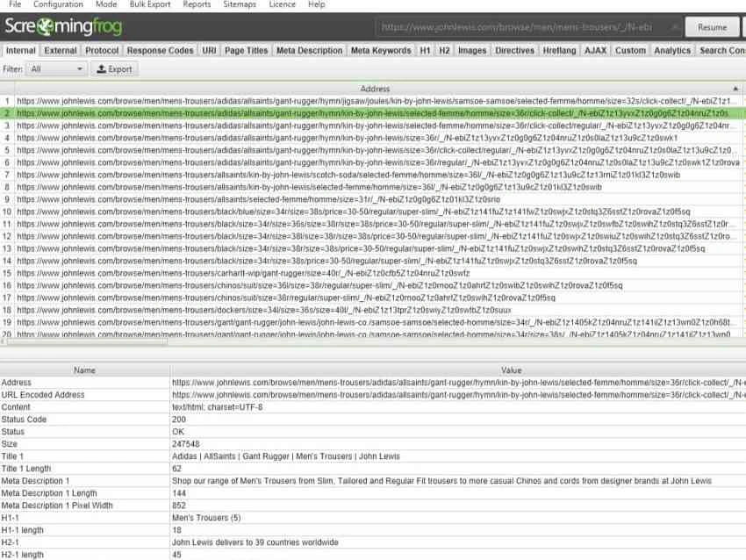Image resolution: width=746 pixels, height=560 pixels.
Task: Switch to the Meta Keywords tab
Action: click(x=381, y=50)
